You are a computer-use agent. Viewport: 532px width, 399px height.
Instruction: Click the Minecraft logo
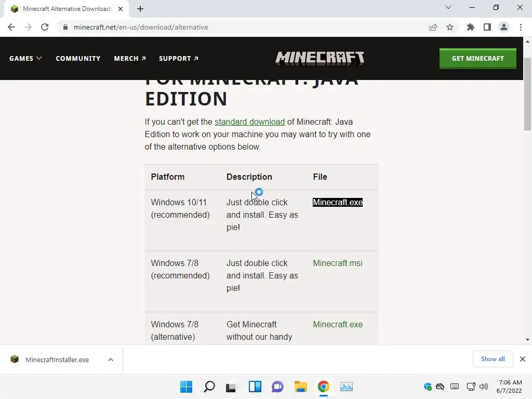[x=320, y=58]
